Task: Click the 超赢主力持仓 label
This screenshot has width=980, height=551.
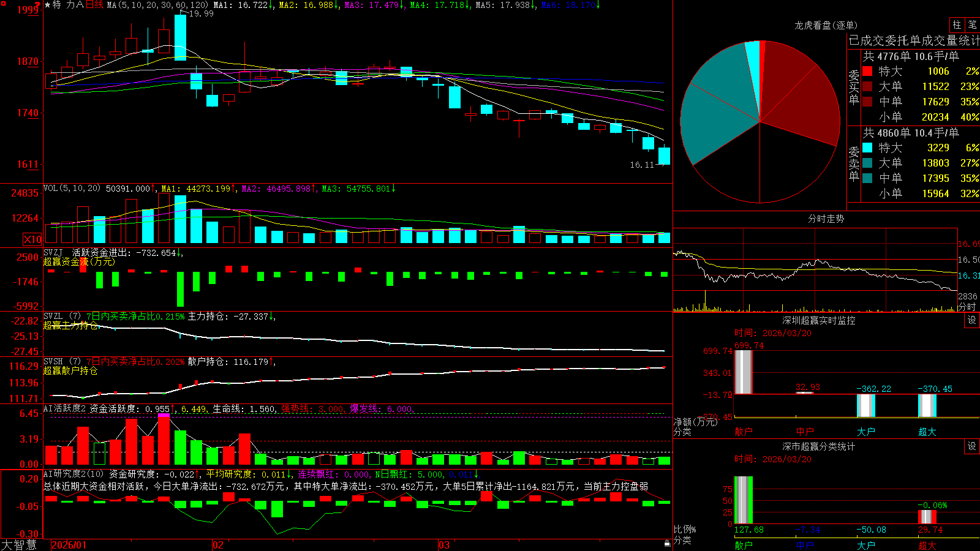Action: tap(70, 325)
